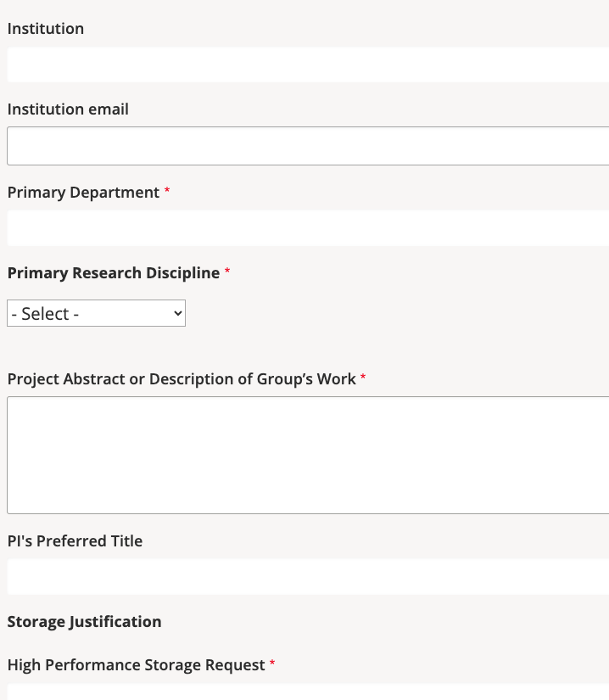609x700 pixels.
Task: Open the Primary Research Discipline select dropdown
Action: tap(96, 313)
